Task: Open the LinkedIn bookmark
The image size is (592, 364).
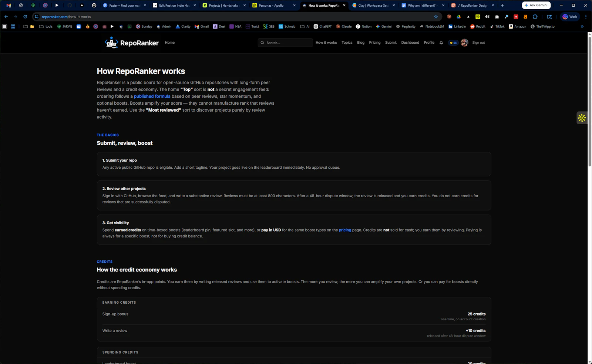Action: coord(457,27)
